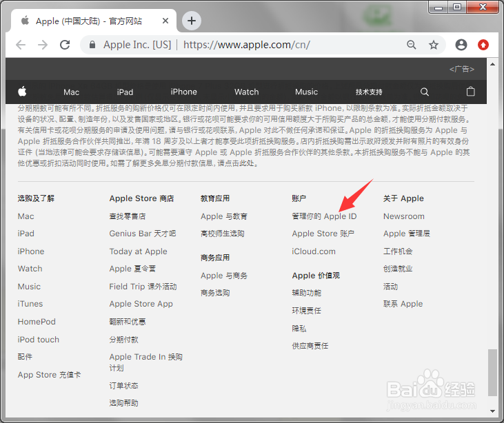
Task: Open the search icon in Apple nav bar
Action: pyautogui.click(x=425, y=92)
